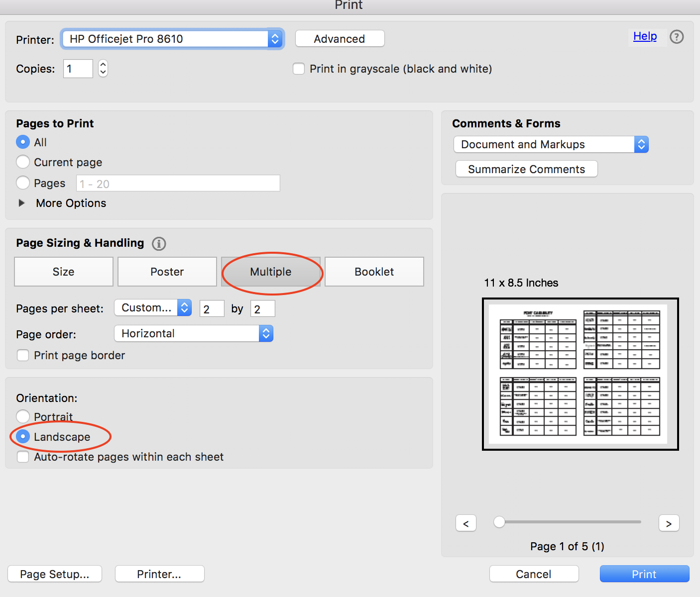Enable Print page border checkbox
The image size is (700, 597).
pos(23,355)
